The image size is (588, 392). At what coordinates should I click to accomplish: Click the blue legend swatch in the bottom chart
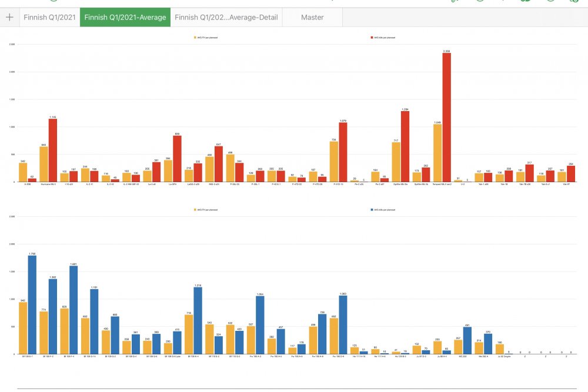(372, 209)
